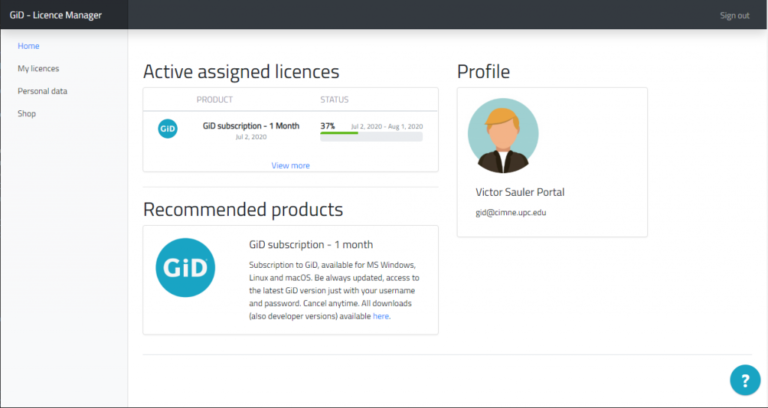Open Personal data section

[x=42, y=91]
